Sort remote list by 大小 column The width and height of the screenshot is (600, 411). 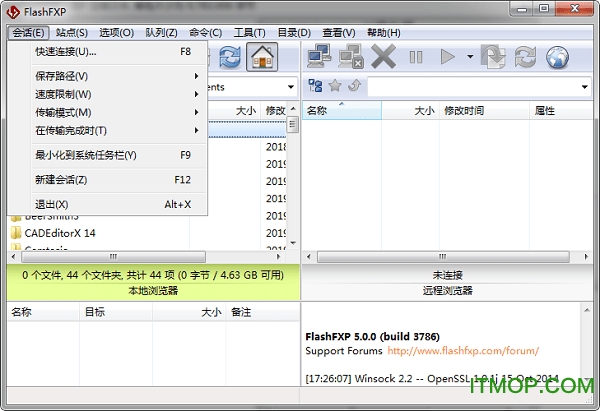[410, 111]
